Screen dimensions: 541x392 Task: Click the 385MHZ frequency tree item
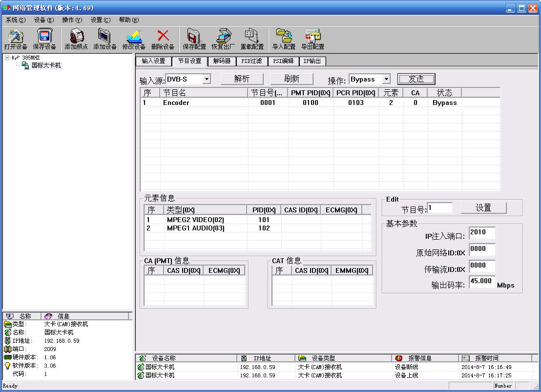31,58
